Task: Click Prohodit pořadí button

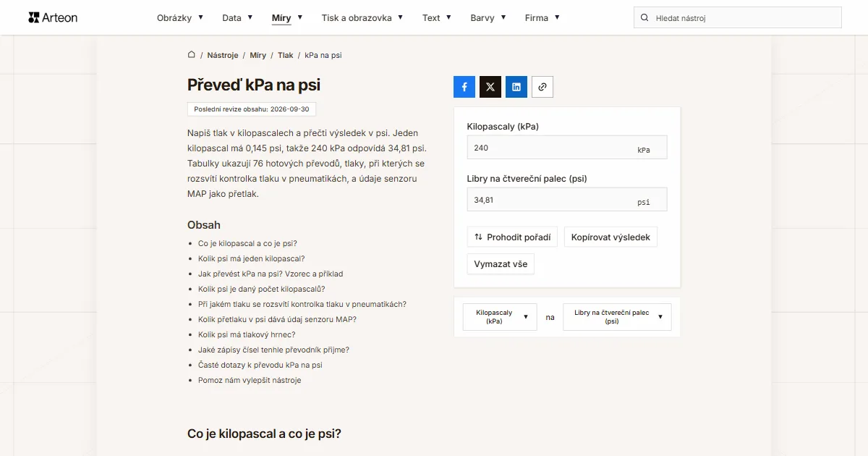Action: point(512,237)
